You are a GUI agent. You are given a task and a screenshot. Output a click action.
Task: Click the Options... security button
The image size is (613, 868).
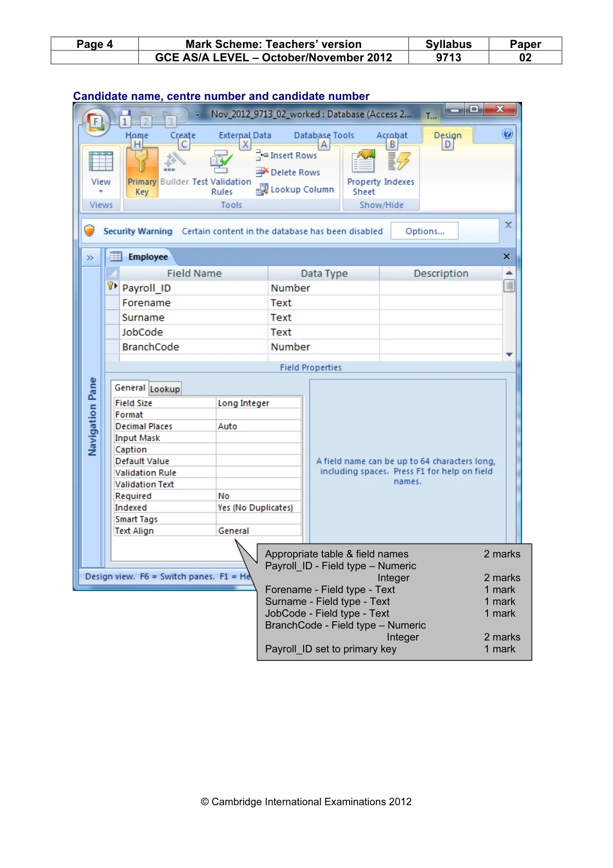pyautogui.click(x=425, y=231)
